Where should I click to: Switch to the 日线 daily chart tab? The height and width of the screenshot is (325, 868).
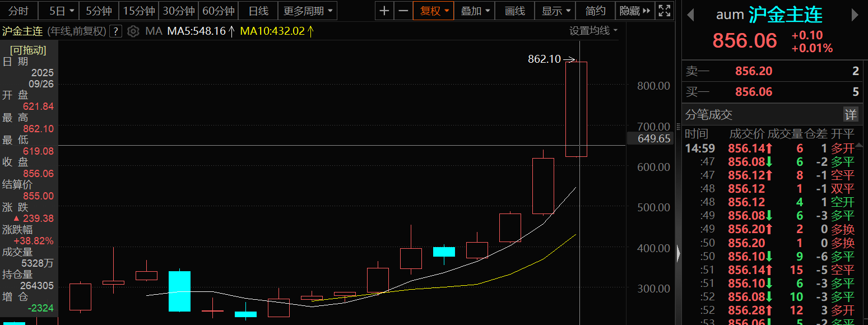(x=258, y=11)
